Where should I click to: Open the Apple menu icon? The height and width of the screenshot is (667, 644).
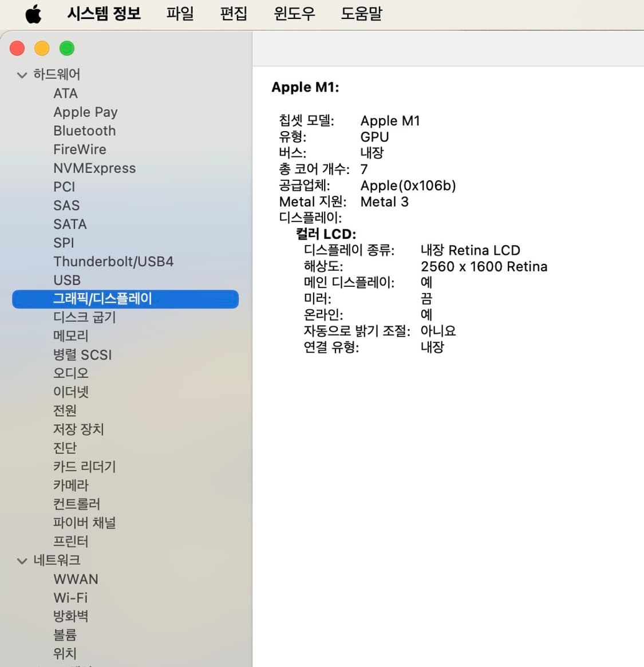[x=33, y=14]
